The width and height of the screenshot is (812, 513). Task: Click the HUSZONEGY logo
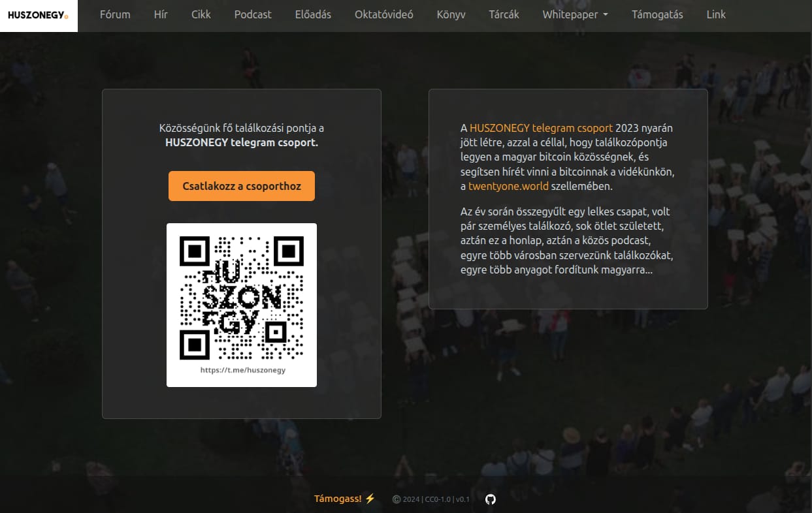pos(39,15)
